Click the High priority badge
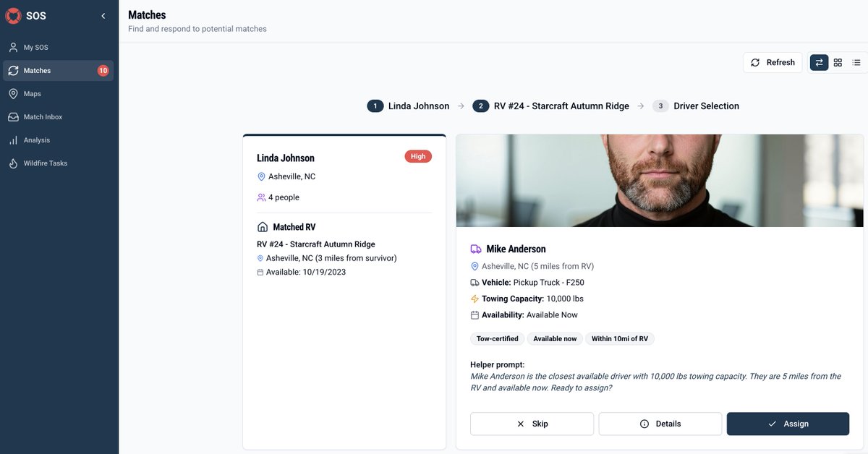 point(418,156)
